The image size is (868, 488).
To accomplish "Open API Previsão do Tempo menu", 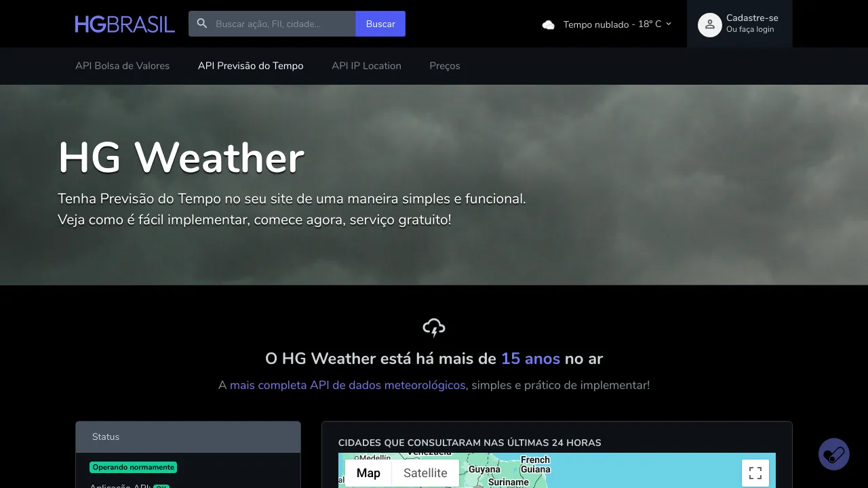I will coord(251,66).
